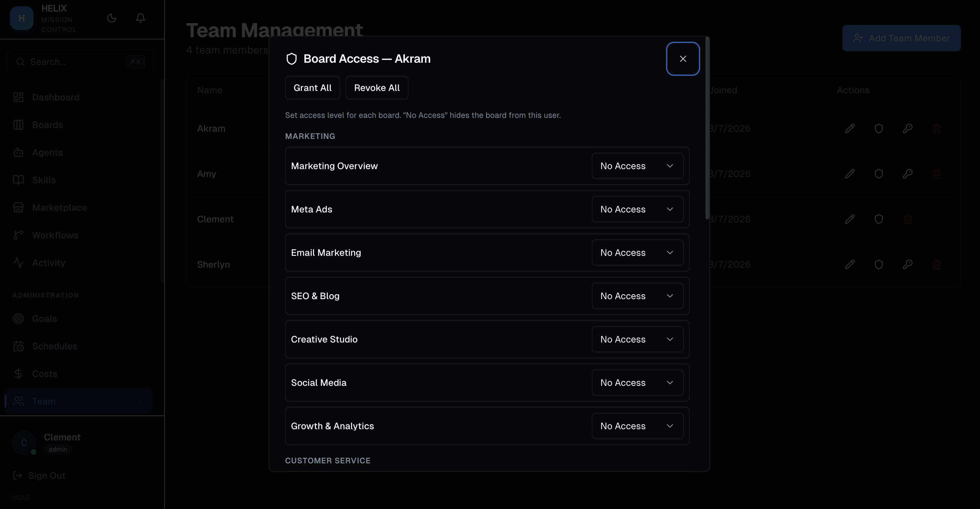Screen dimensions: 980x509
Task: Click the Actions column header
Action: coord(853,90)
